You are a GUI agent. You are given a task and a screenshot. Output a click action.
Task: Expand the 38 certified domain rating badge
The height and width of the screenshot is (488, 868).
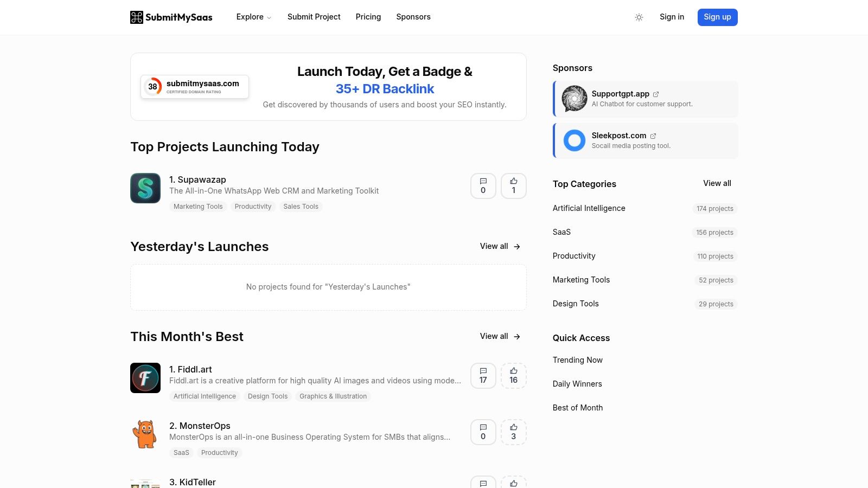point(152,86)
